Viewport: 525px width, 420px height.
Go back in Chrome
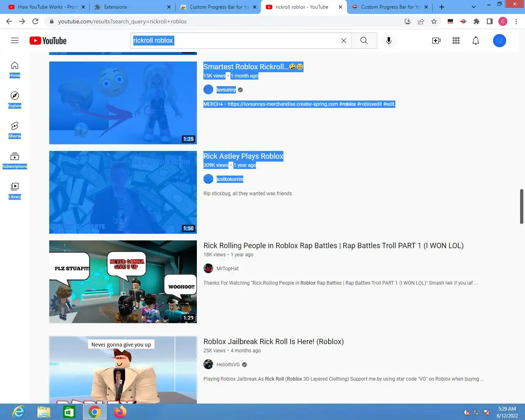9,21
